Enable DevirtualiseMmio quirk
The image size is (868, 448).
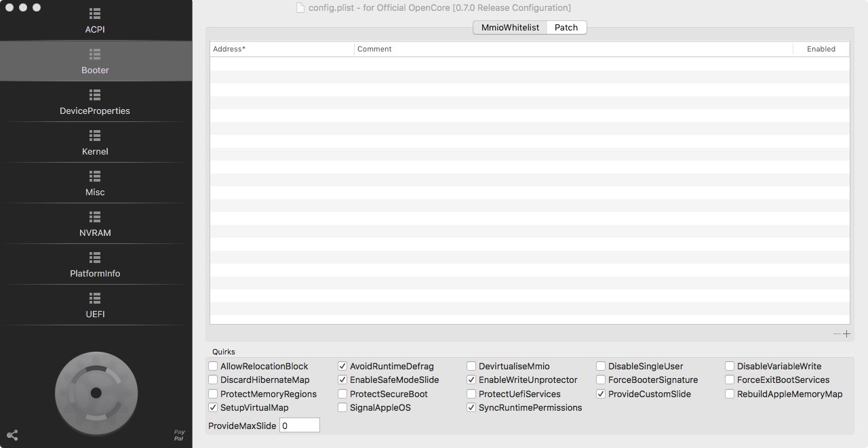pyautogui.click(x=472, y=366)
